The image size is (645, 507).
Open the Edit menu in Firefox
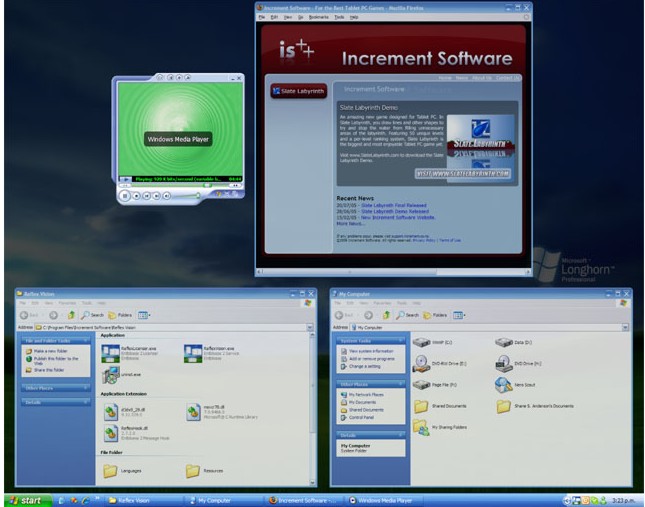(x=274, y=17)
